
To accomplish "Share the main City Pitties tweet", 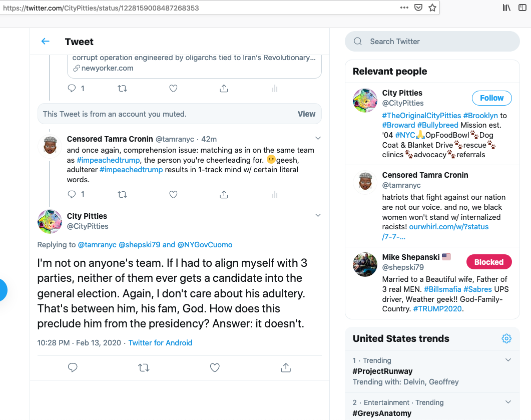I will pyautogui.click(x=286, y=368).
